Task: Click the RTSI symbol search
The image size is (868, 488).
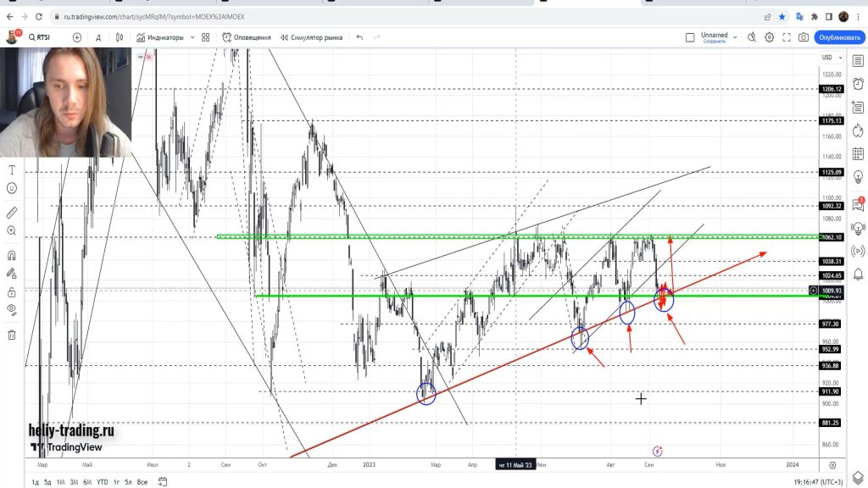Action: point(41,37)
